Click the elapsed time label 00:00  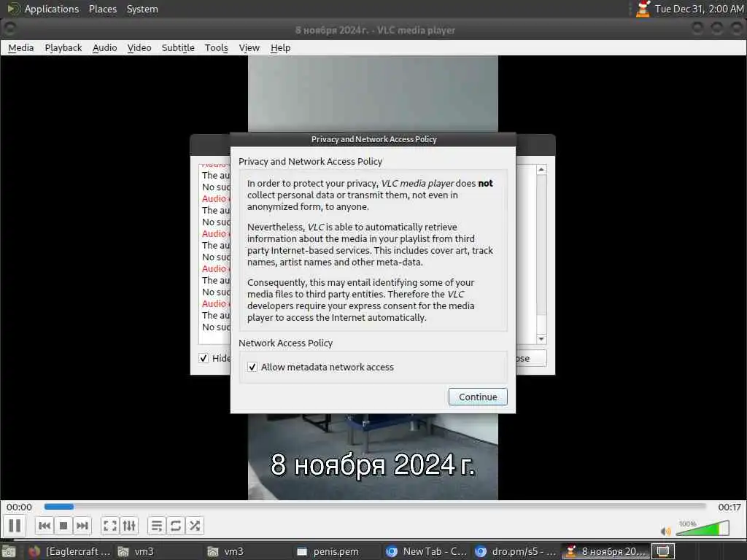pos(20,507)
